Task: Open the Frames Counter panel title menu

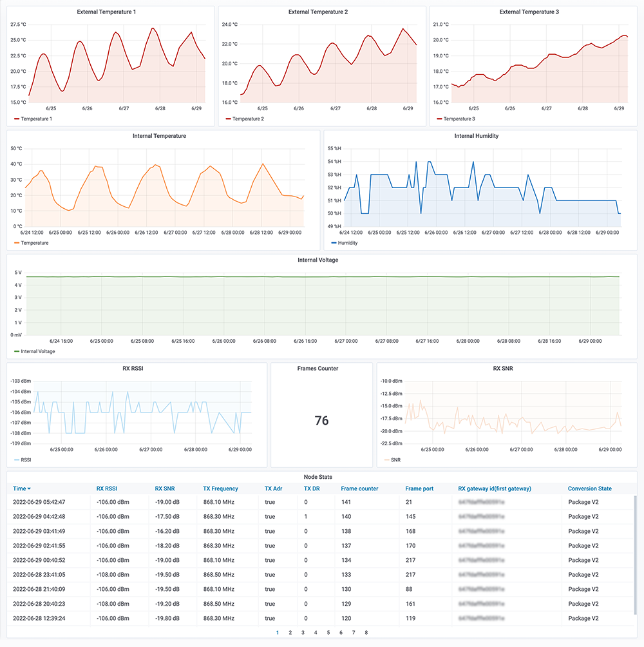Action: (317, 369)
